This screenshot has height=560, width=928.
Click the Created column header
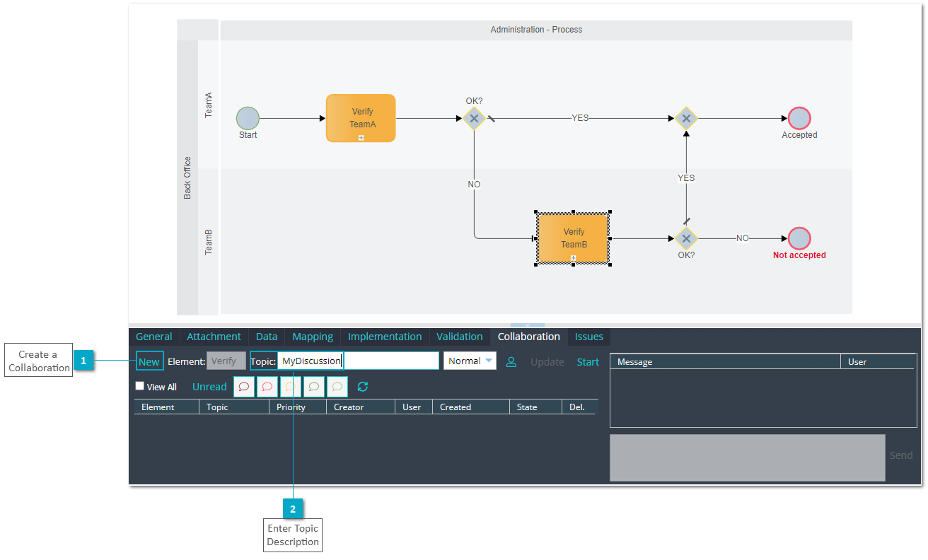(x=471, y=407)
